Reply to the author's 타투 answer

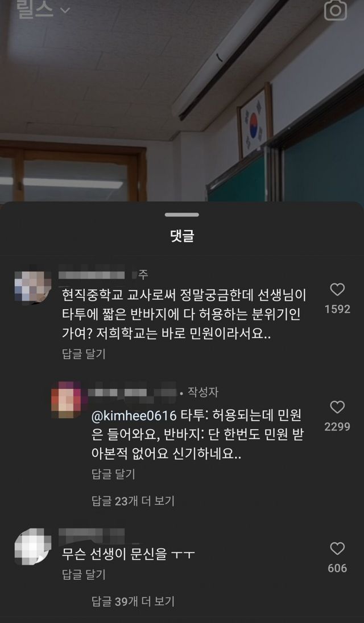point(114,474)
